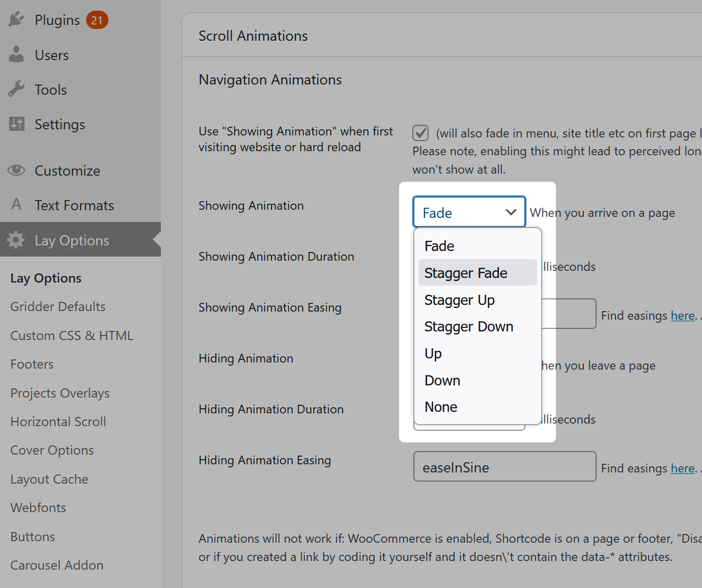The height and width of the screenshot is (588, 702).
Task: Open Settings via its gear icon
Action: click(16, 124)
